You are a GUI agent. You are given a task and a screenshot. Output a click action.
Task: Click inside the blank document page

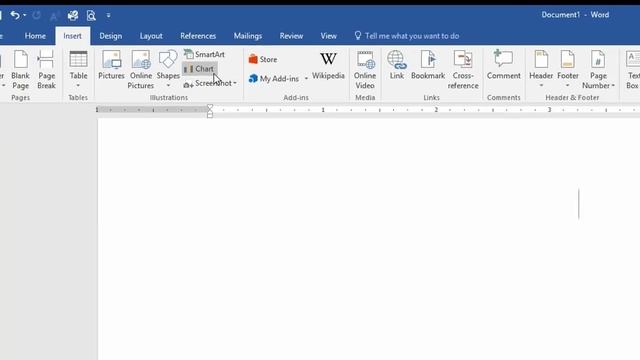[369, 240]
